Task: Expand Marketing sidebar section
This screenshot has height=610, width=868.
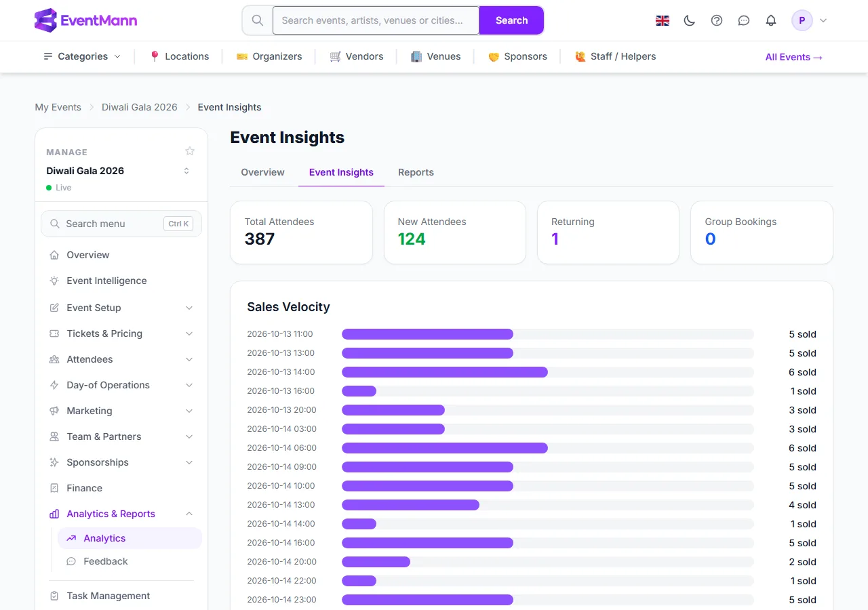Action: [121, 411]
